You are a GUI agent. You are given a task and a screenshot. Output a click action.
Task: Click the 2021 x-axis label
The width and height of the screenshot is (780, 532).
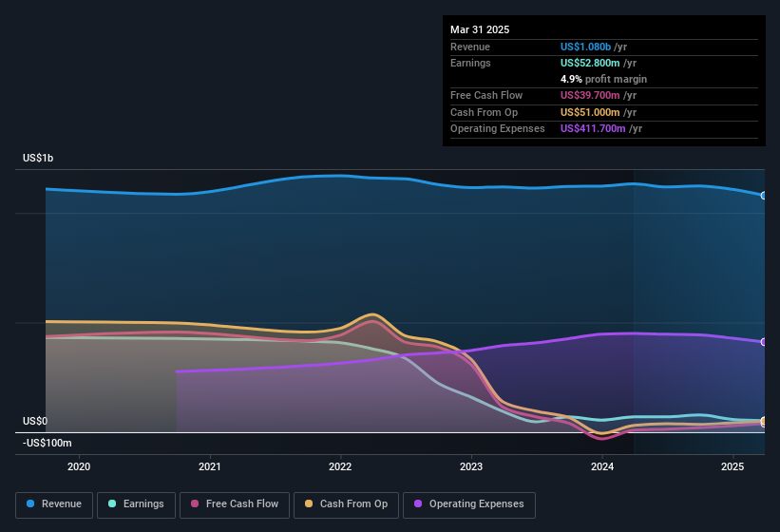(x=209, y=466)
